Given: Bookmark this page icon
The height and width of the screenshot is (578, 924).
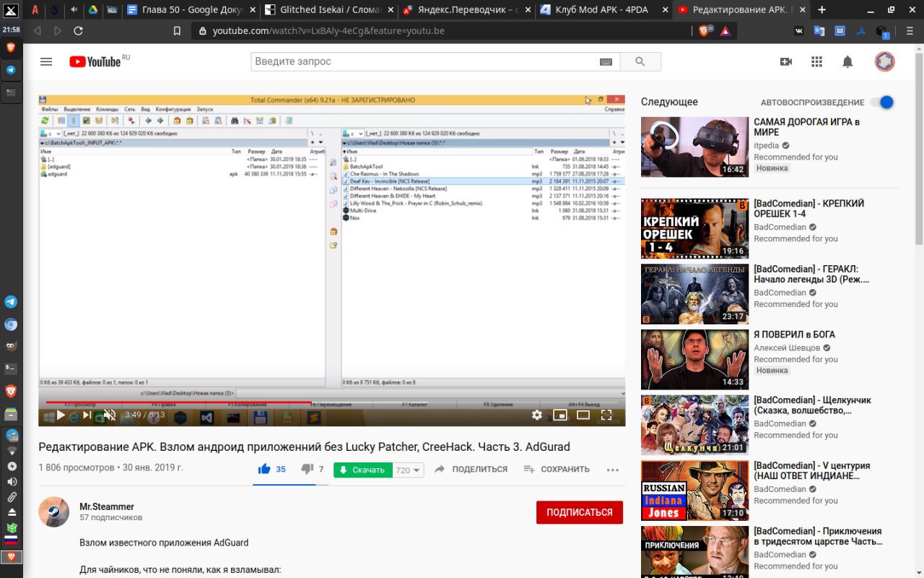Looking at the screenshot, I should coord(177,31).
